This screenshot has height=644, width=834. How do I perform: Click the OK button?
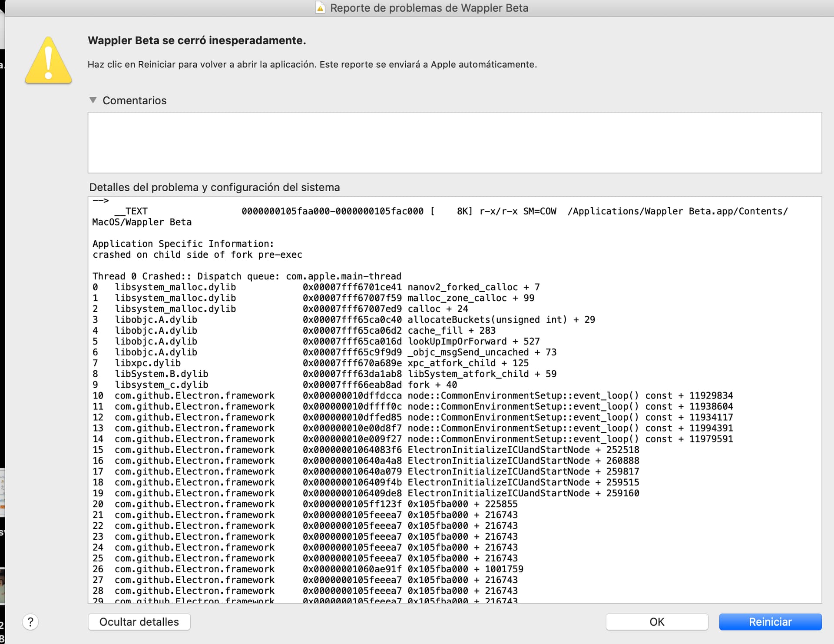click(656, 622)
